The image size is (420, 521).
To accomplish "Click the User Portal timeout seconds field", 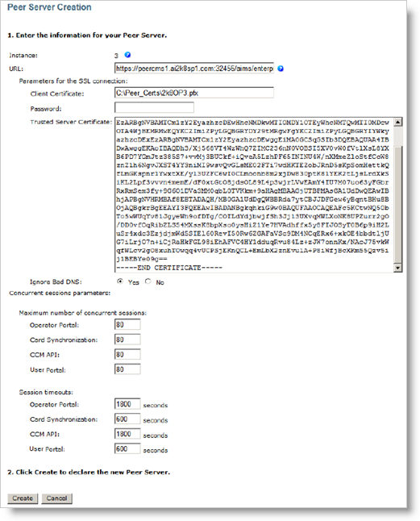I will [127, 448].
